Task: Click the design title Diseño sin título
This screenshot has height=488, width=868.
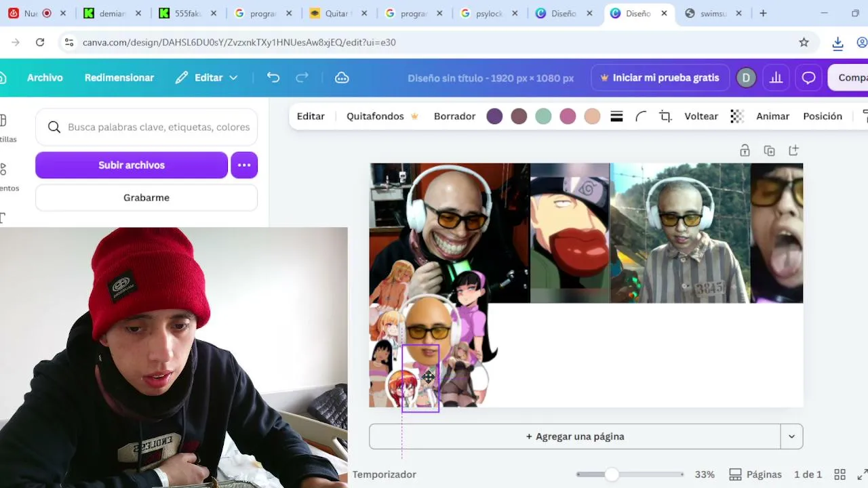Action: click(491, 78)
